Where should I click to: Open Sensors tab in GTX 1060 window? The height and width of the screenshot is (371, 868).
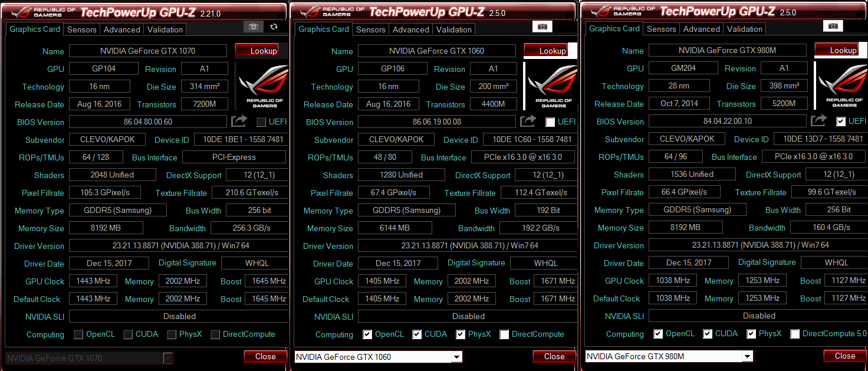click(x=371, y=29)
